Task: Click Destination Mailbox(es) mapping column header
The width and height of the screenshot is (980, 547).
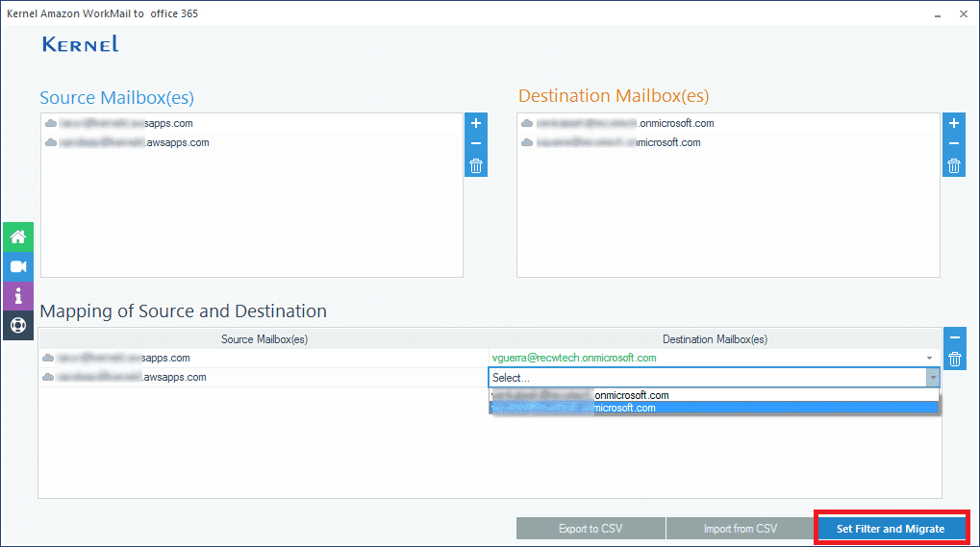Action: pos(715,339)
